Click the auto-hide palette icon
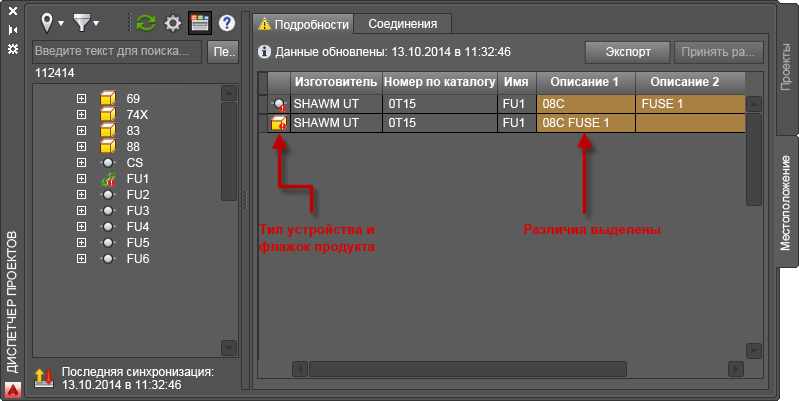 coord(13,30)
